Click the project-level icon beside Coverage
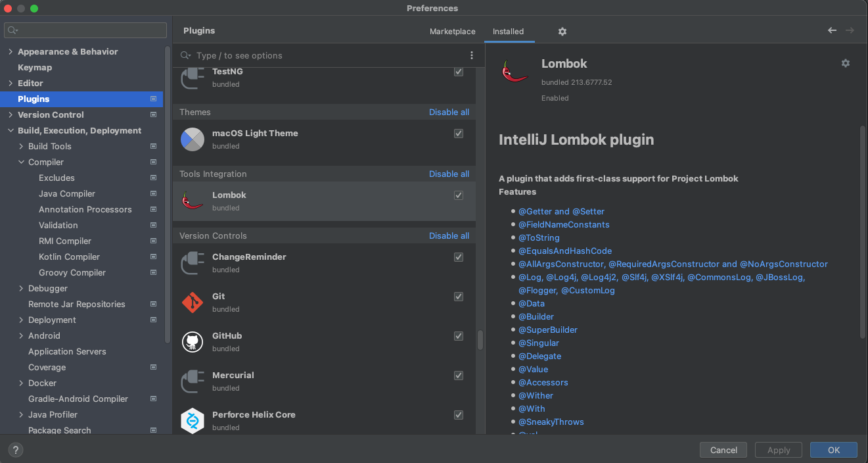This screenshot has width=868, height=463. coord(153,367)
